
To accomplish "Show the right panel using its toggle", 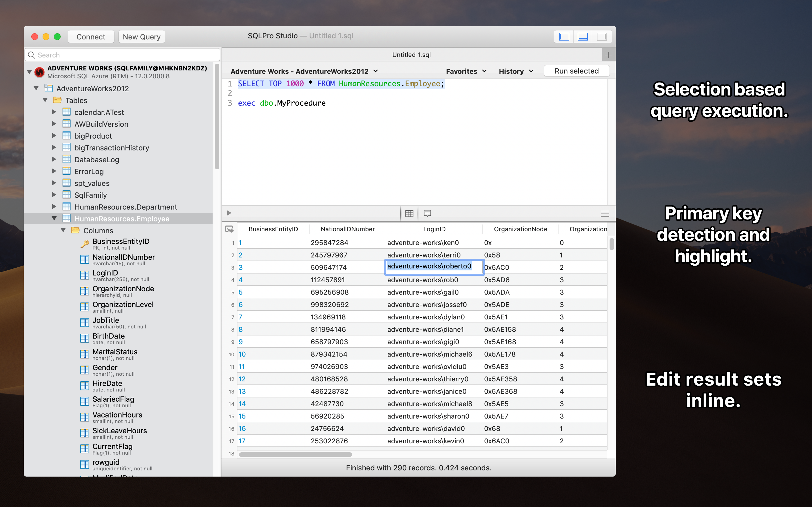I will [x=602, y=37].
